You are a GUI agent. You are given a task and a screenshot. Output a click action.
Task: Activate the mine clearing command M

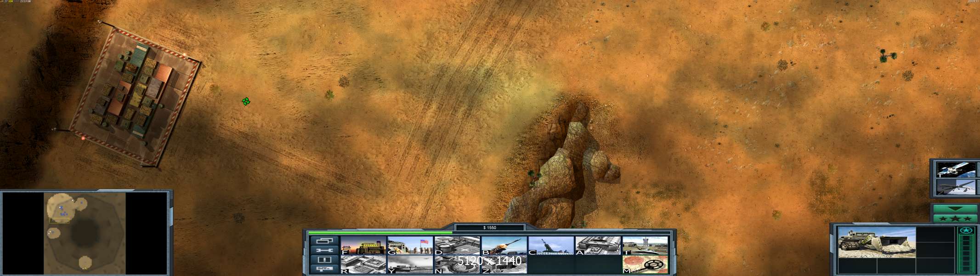[645, 265]
